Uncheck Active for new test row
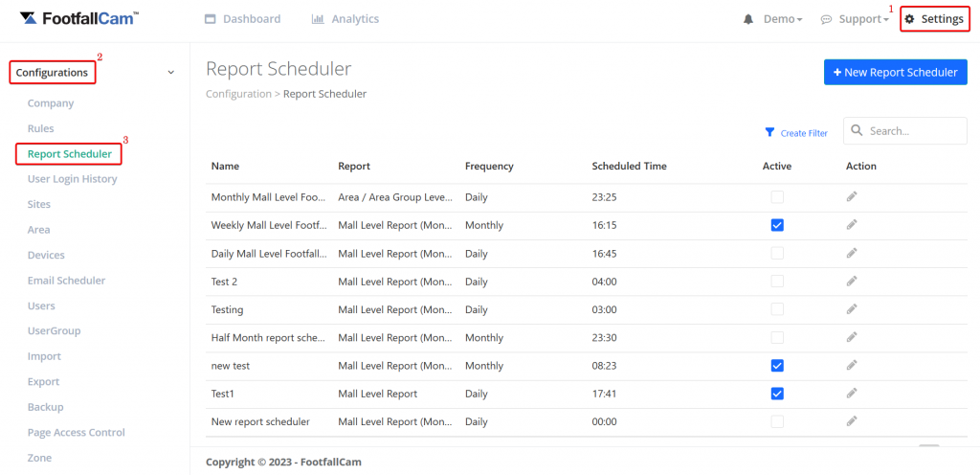The image size is (980, 475). 777,366
